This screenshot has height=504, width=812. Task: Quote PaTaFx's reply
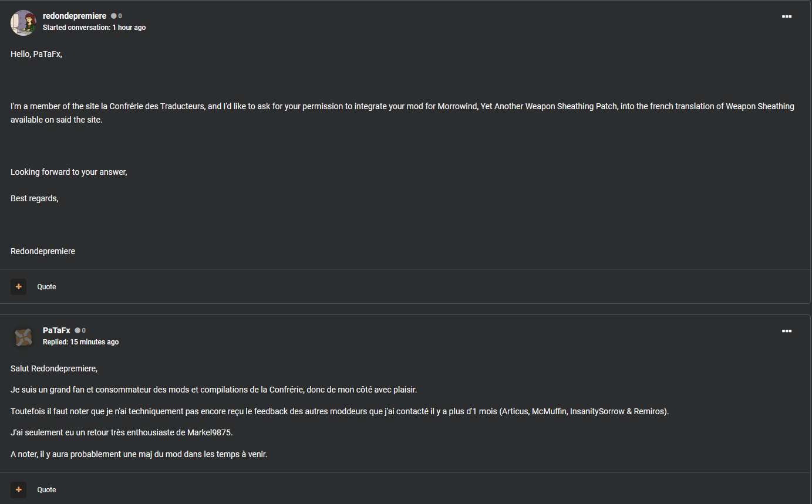tap(47, 490)
